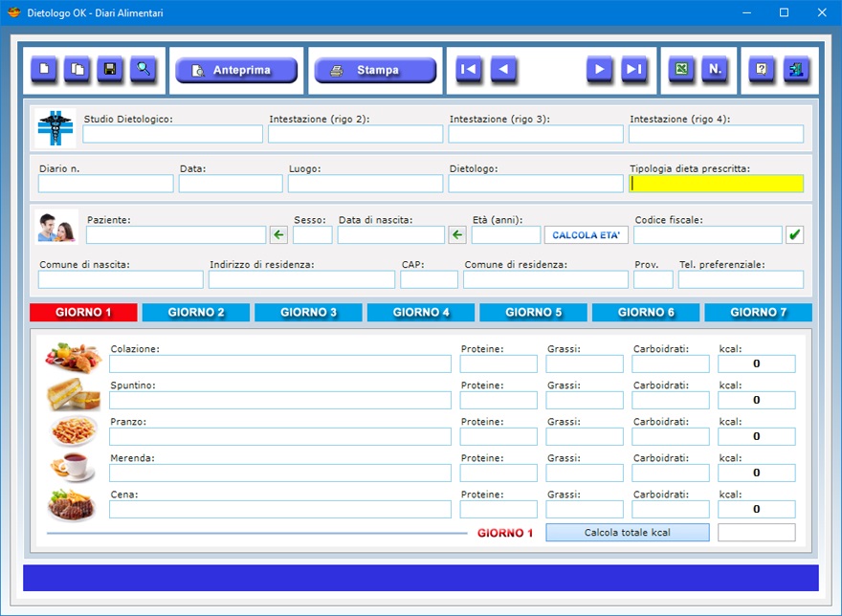Click the Studio Dietologico input field
This screenshot has height=616, width=842.
click(x=173, y=134)
